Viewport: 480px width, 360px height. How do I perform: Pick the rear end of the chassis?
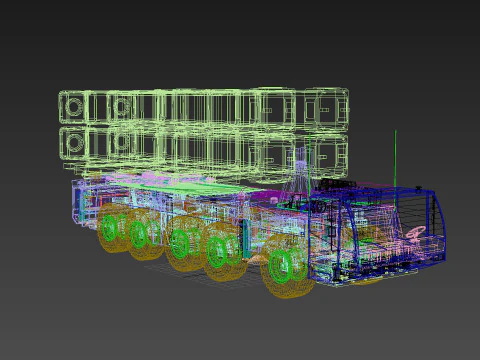click(x=79, y=202)
